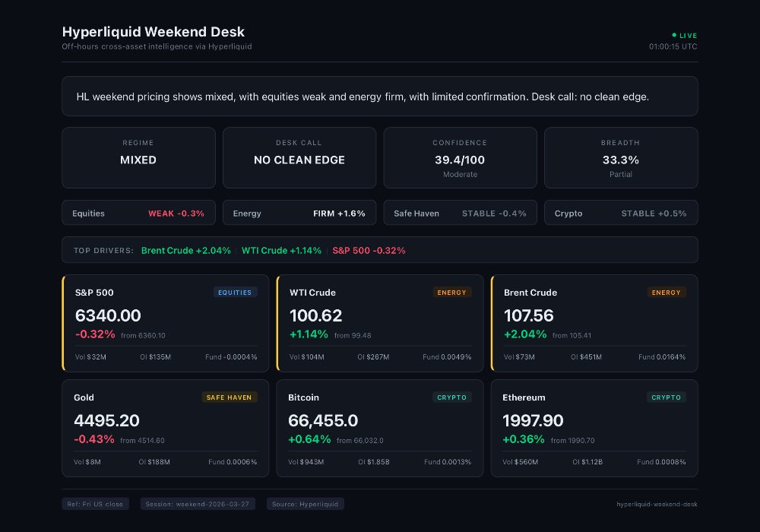Viewport: 760px width, 532px height.
Task: Click the Brent Crude price 107.56
Action: (x=529, y=315)
